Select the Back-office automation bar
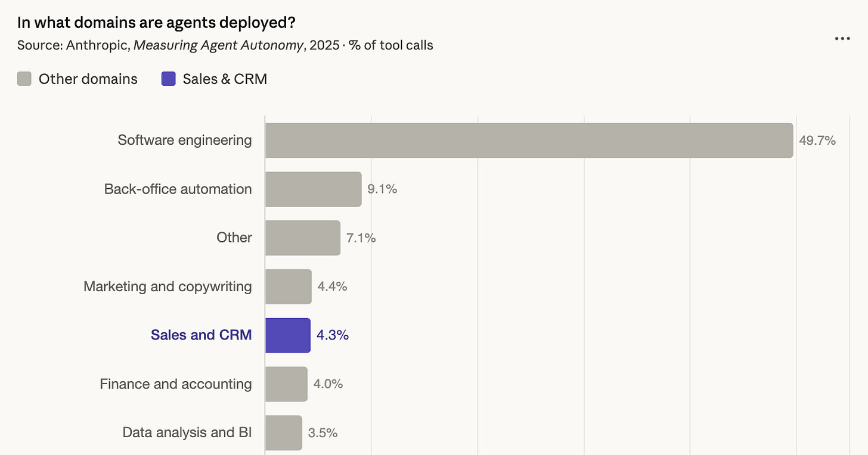The height and width of the screenshot is (455, 868). tap(314, 189)
